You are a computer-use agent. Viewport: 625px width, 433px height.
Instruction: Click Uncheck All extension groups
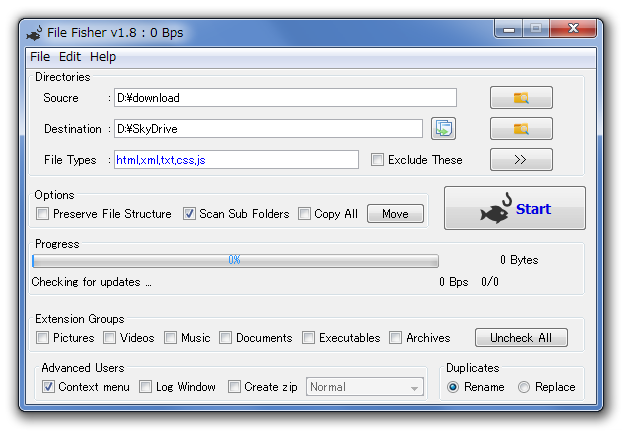click(x=521, y=338)
